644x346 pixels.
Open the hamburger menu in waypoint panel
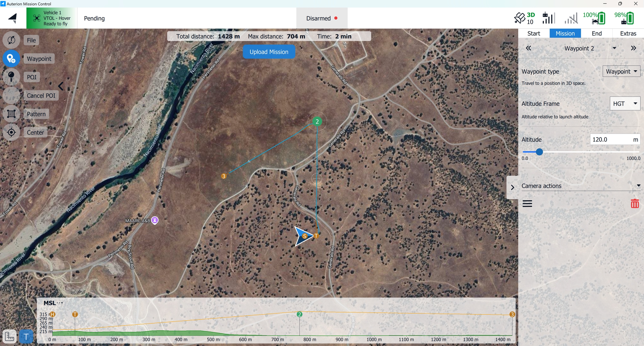click(527, 203)
